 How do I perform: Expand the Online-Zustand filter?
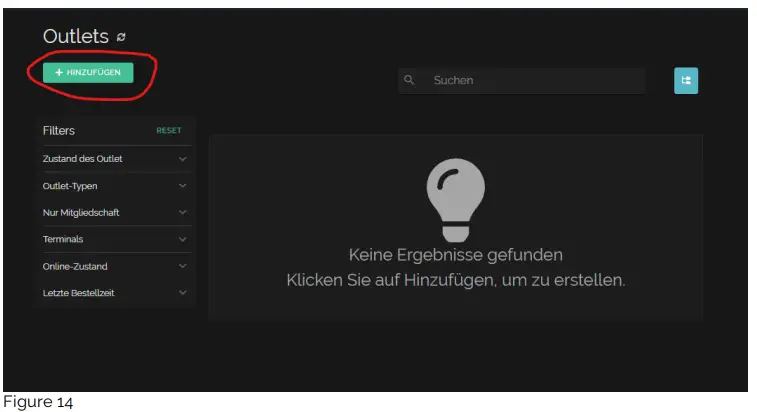click(115, 266)
